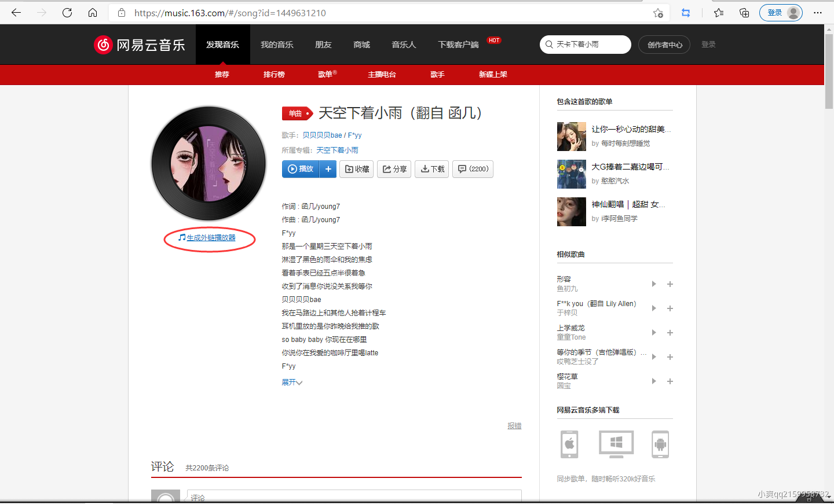Click the 评论 comment text box
The image size is (834, 504).
(354, 496)
